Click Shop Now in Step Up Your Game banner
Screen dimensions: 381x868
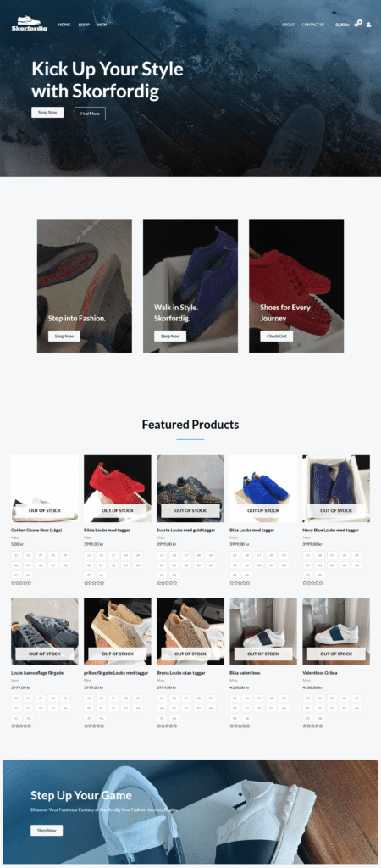point(47,831)
